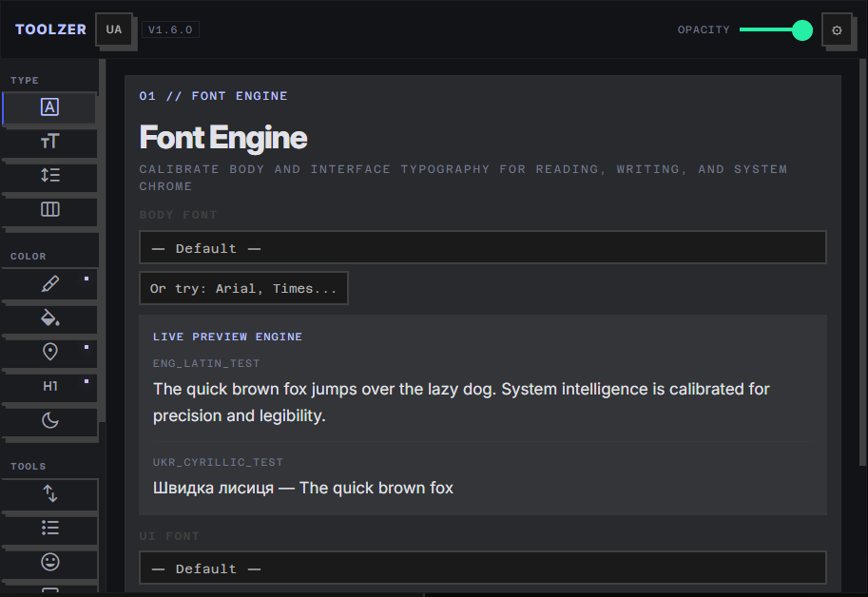Click the 'OPACITY' label
The image size is (868, 597).
coord(704,29)
